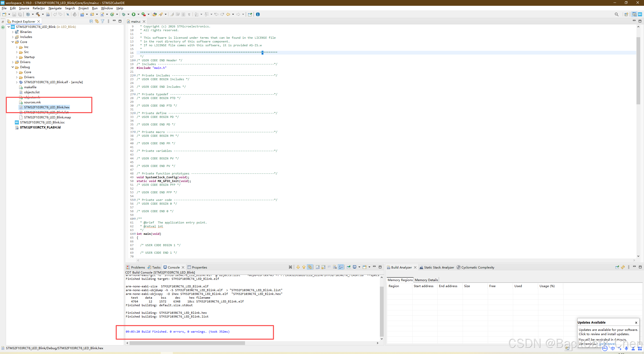
Task: Open the Project menu
Action: coord(83,8)
